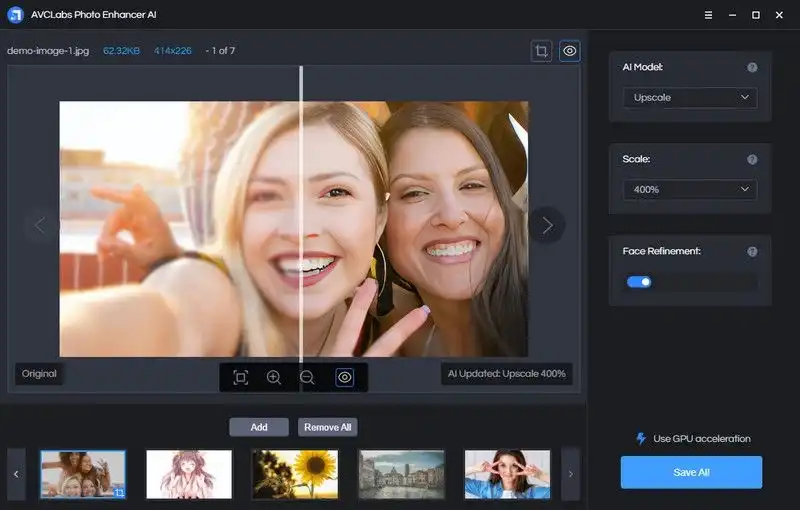The height and width of the screenshot is (510, 800).
Task: Click the Face Refinement help icon
Action: pos(752,251)
